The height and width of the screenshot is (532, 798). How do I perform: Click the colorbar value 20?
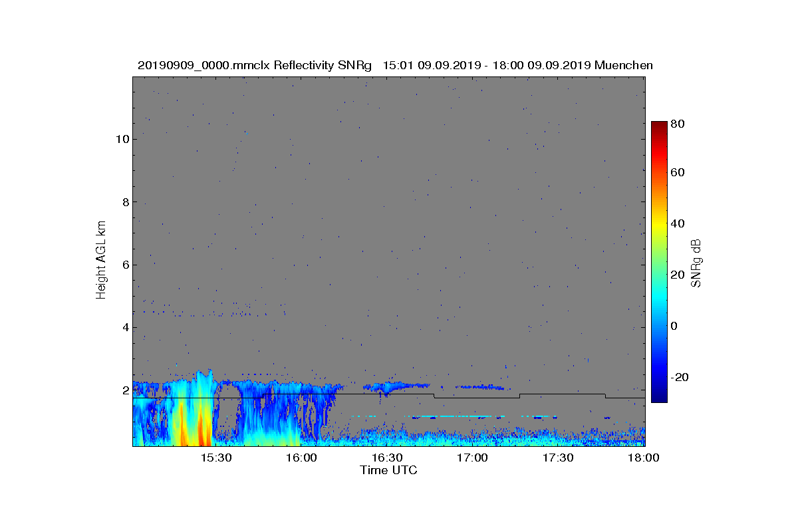point(678,275)
